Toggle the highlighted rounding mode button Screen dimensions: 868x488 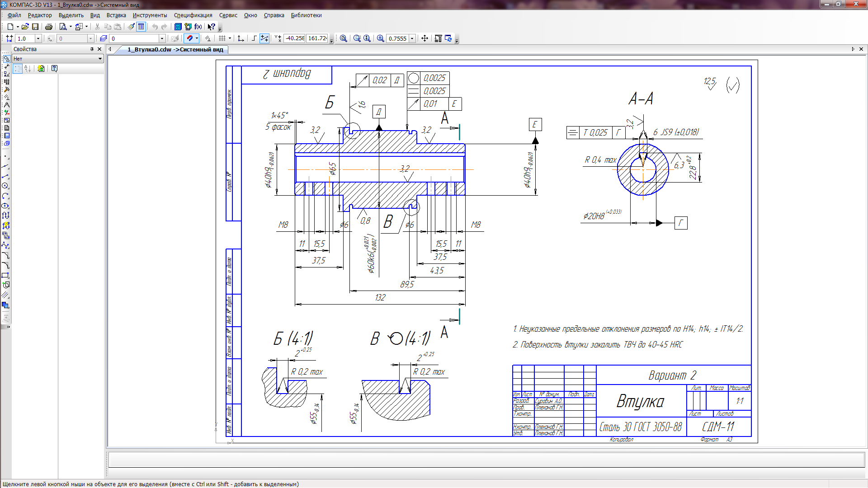tap(264, 38)
